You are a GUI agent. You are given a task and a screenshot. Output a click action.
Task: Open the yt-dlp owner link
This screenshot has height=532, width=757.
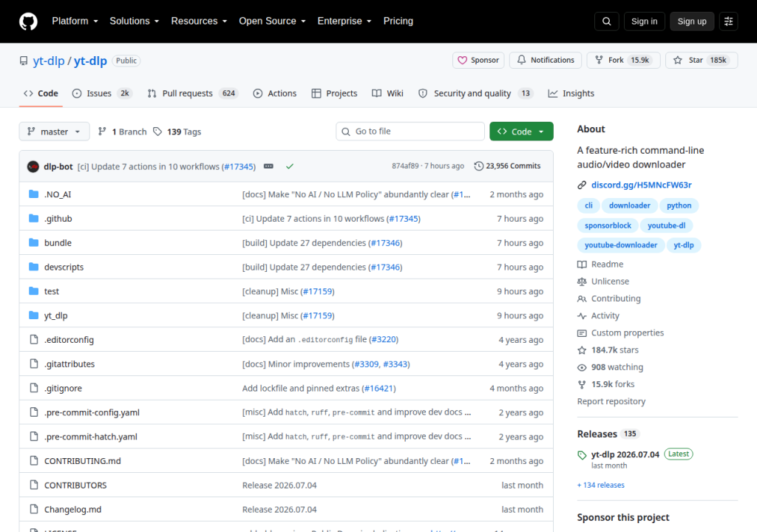point(48,61)
